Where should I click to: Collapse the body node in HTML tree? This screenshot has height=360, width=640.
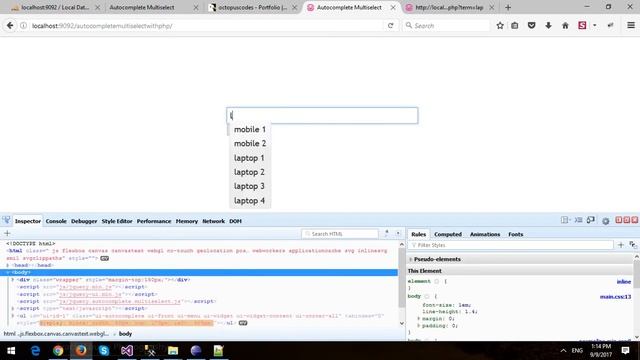click(x=8, y=272)
